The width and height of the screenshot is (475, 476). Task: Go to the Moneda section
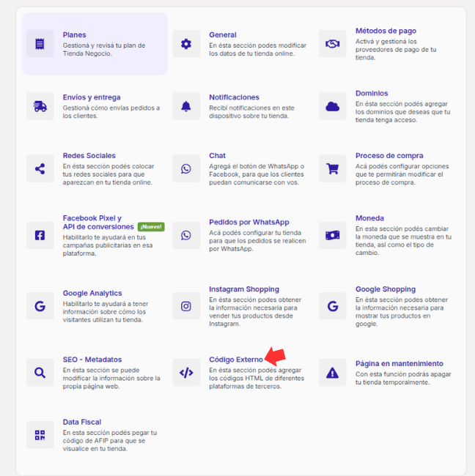(x=369, y=218)
